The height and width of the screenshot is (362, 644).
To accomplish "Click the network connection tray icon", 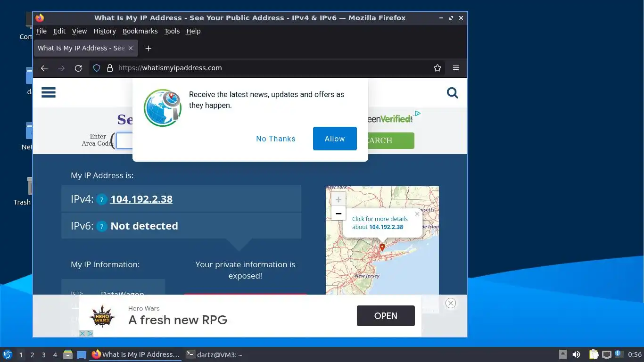I will click(607, 354).
